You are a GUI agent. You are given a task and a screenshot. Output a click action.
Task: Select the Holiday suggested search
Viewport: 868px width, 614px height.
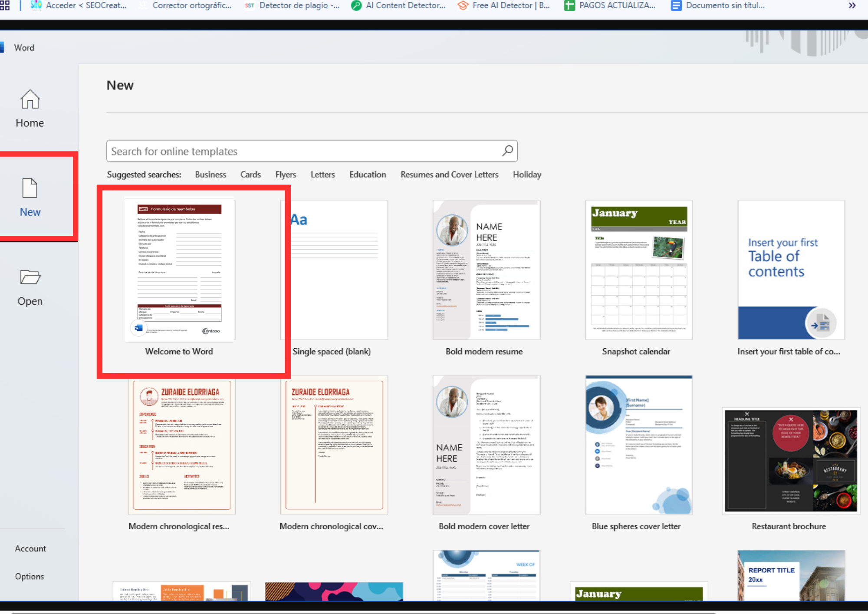[x=527, y=175]
